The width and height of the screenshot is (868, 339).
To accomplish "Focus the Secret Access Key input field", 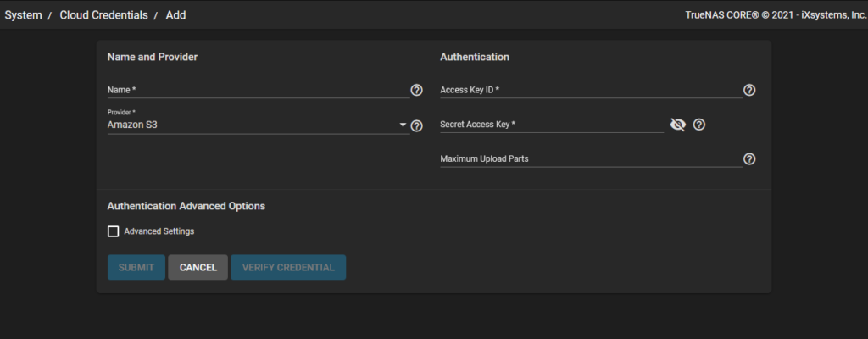I will coord(551,125).
